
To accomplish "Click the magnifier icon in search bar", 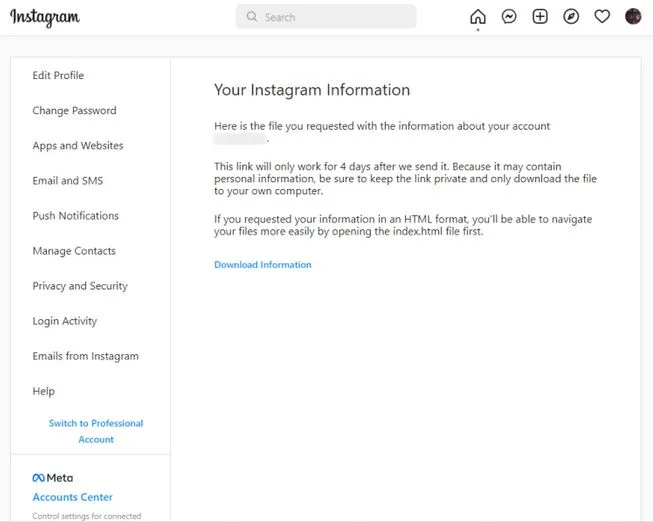I will (x=252, y=17).
